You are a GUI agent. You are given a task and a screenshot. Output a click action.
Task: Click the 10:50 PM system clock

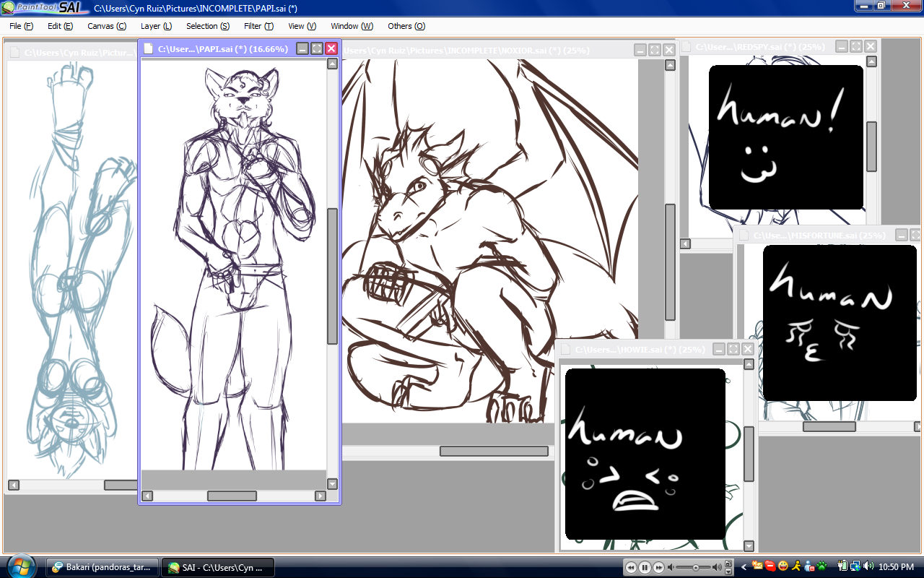pos(897,567)
